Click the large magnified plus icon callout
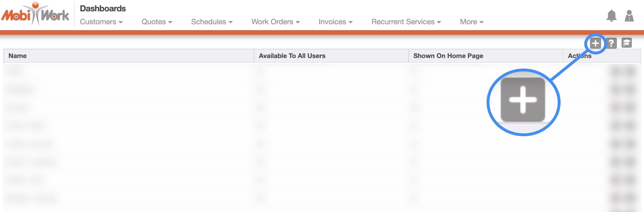This screenshot has height=212, width=644. (523, 100)
